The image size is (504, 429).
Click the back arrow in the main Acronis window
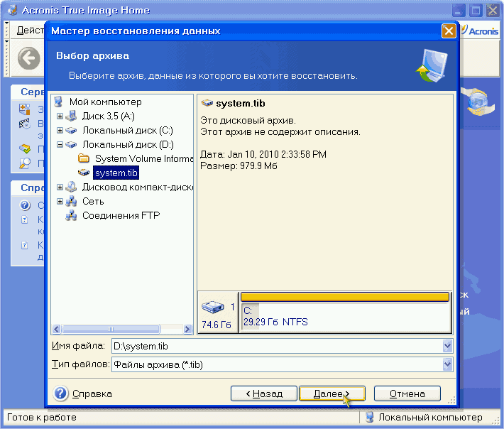click(29, 58)
